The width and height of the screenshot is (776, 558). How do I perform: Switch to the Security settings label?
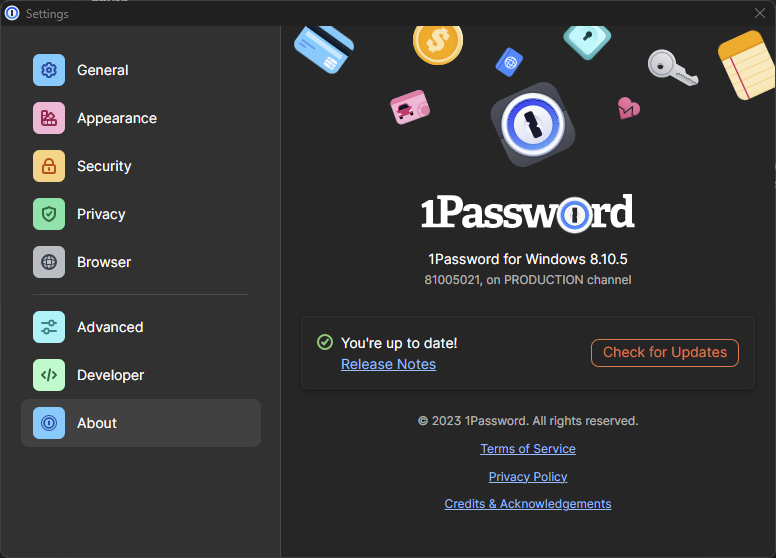click(x=104, y=166)
